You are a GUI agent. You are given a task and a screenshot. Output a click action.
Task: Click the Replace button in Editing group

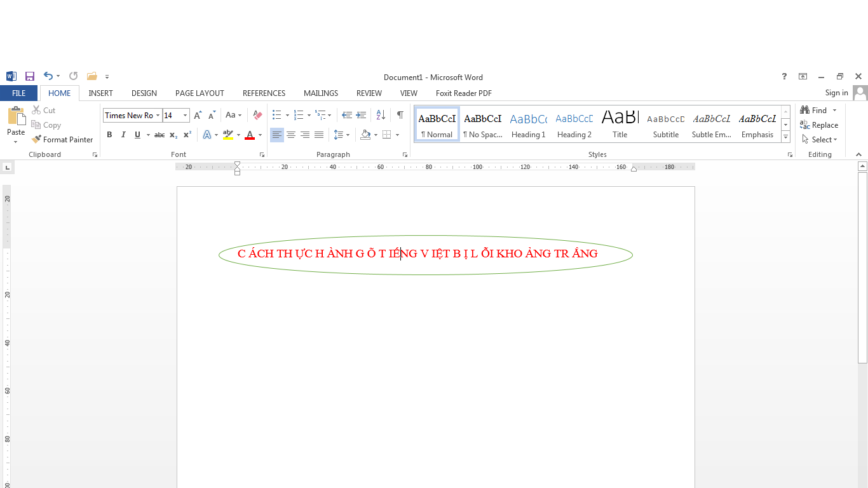[820, 125]
